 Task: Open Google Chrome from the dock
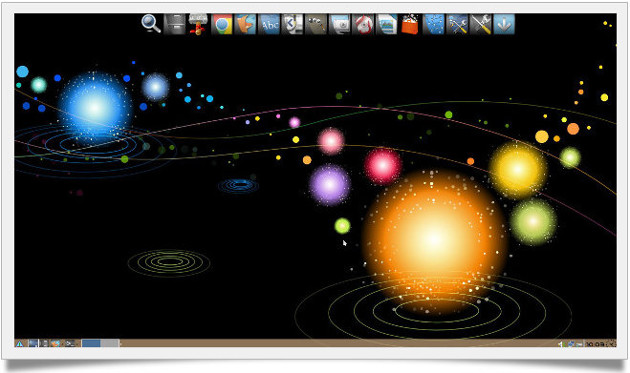click(x=222, y=24)
